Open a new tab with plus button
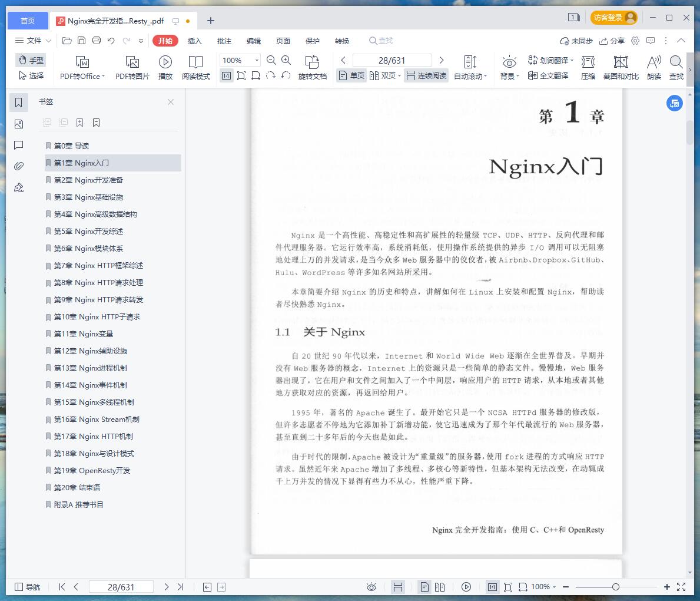Screen dimensions: 700x601 point(211,21)
